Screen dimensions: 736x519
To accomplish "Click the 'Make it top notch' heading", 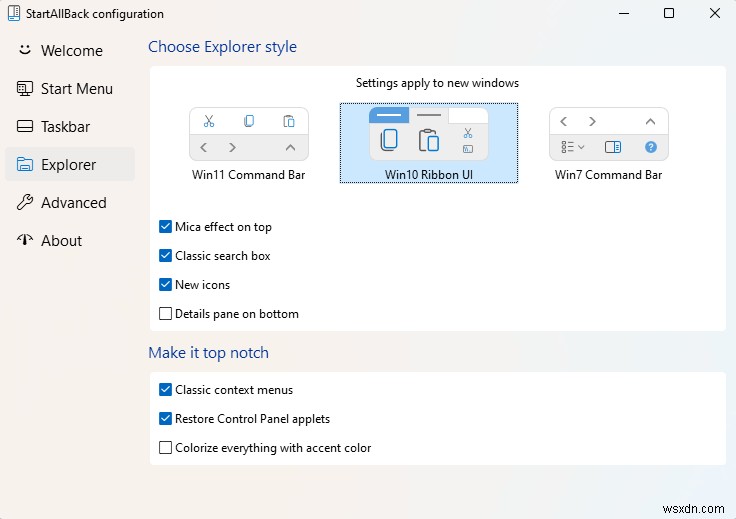I will click(208, 352).
